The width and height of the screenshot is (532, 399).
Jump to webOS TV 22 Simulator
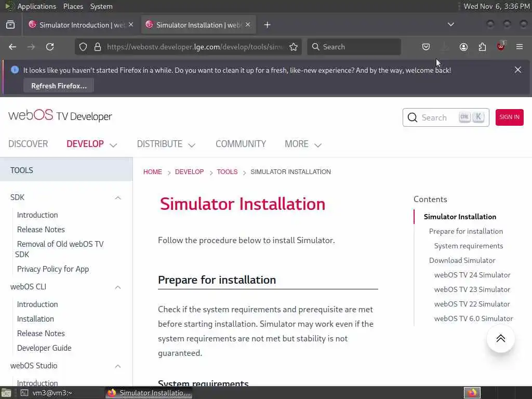[x=472, y=304]
